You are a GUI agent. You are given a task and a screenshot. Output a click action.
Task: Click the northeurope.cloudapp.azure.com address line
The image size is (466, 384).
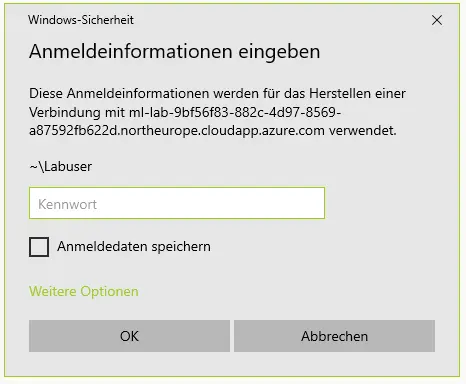point(177,131)
